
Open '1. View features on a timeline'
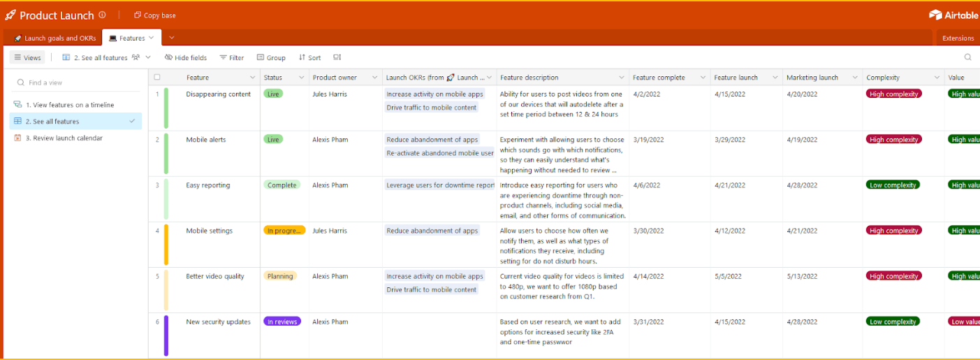(x=70, y=105)
